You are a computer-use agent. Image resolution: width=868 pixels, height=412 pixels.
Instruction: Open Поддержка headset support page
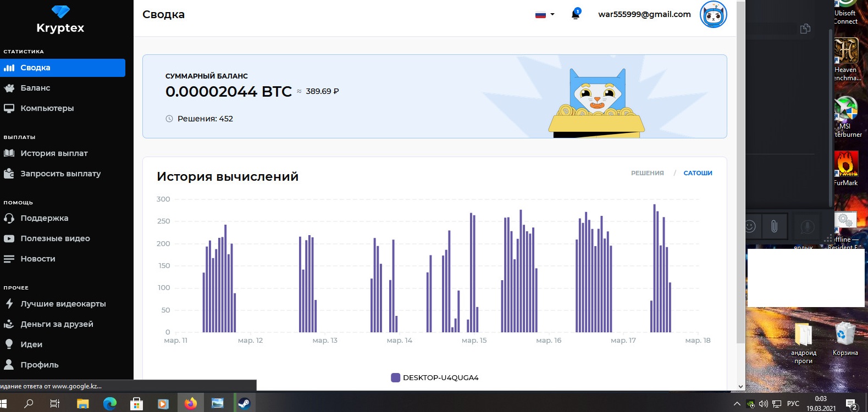pyautogui.click(x=44, y=218)
